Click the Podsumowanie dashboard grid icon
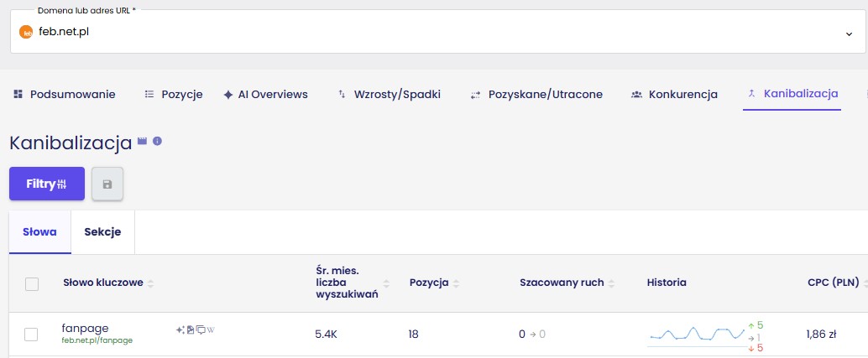 [18, 95]
